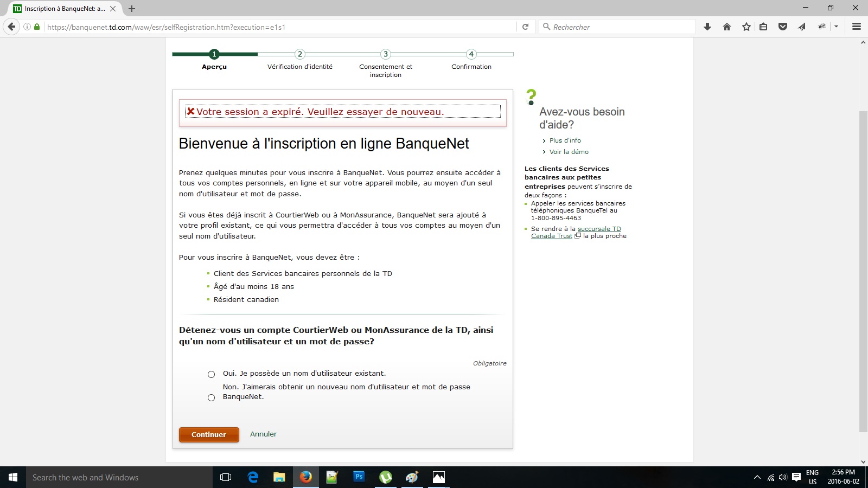868x488 pixels.
Task: Show hidden system tray icons chevron
Action: click(757, 478)
